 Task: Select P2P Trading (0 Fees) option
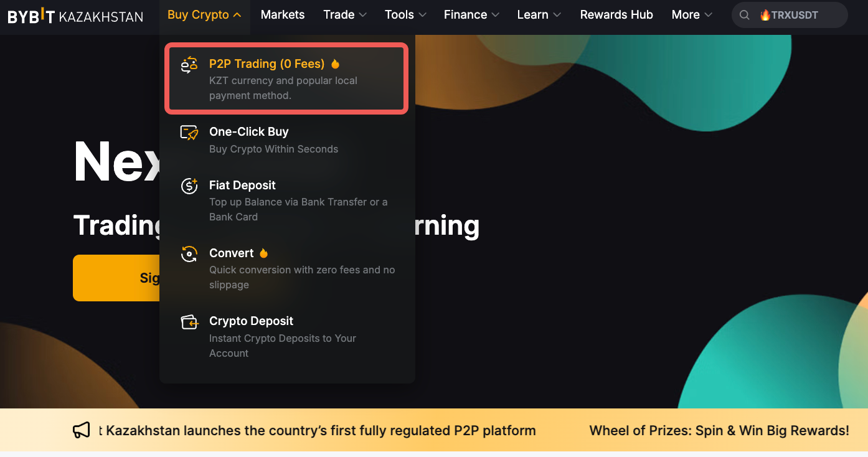click(x=267, y=64)
